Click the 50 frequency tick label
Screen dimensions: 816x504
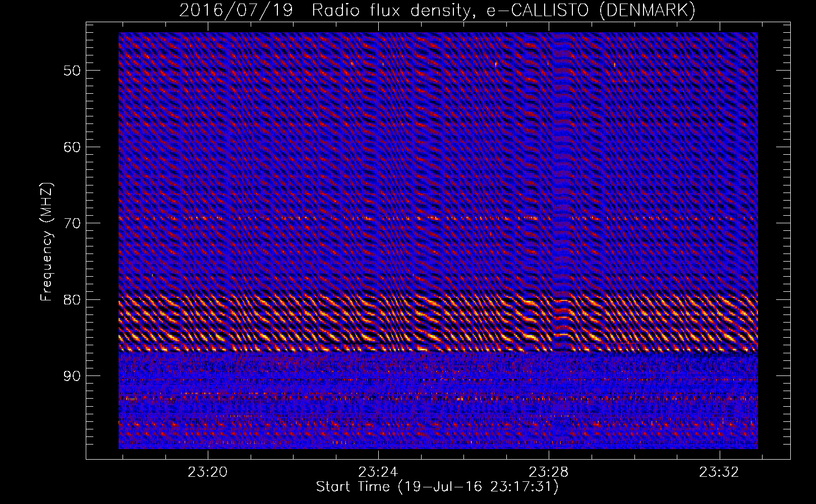pyautogui.click(x=72, y=71)
